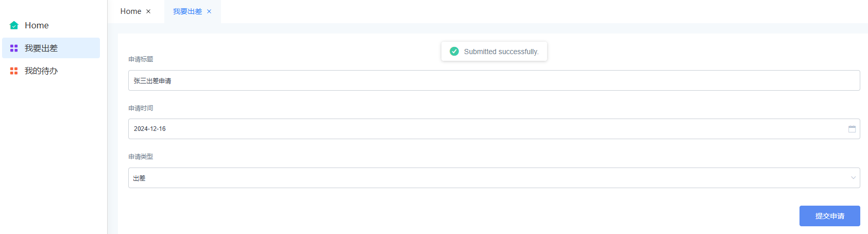Expand the 申请类型 dropdown chevron
Screen dimensions: 868x234
click(x=853, y=178)
